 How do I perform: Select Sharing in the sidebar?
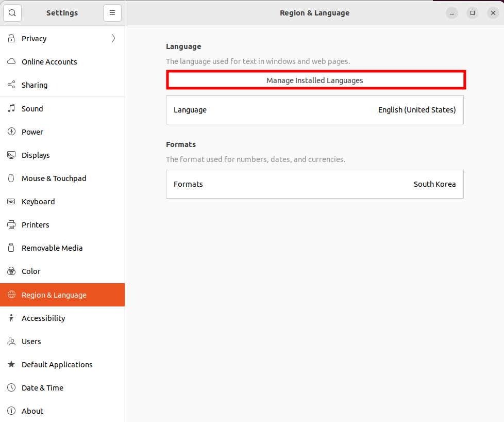[35, 85]
